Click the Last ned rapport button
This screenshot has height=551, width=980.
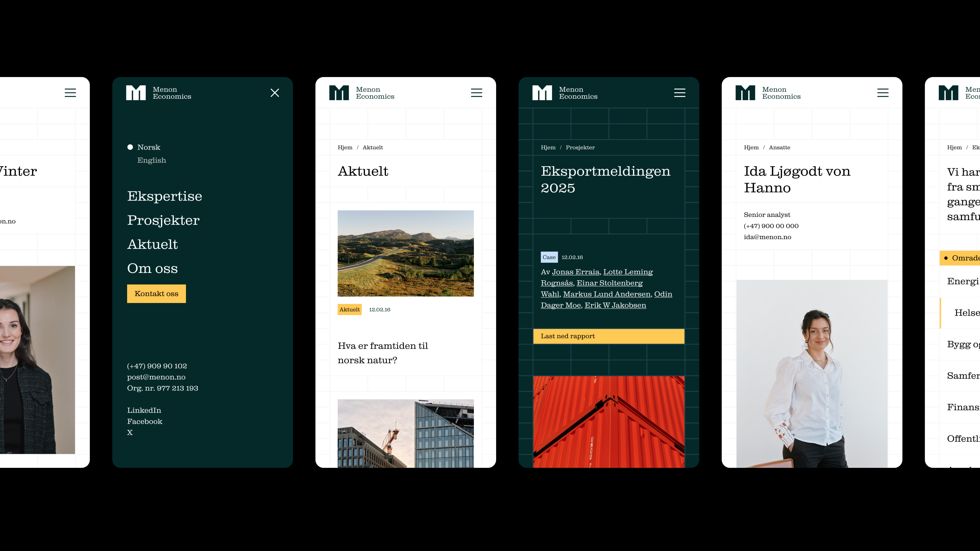609,336
